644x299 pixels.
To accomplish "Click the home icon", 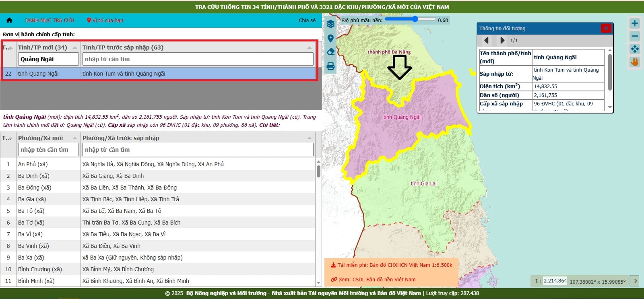I will pyautogui.click(x=10, y=20).
